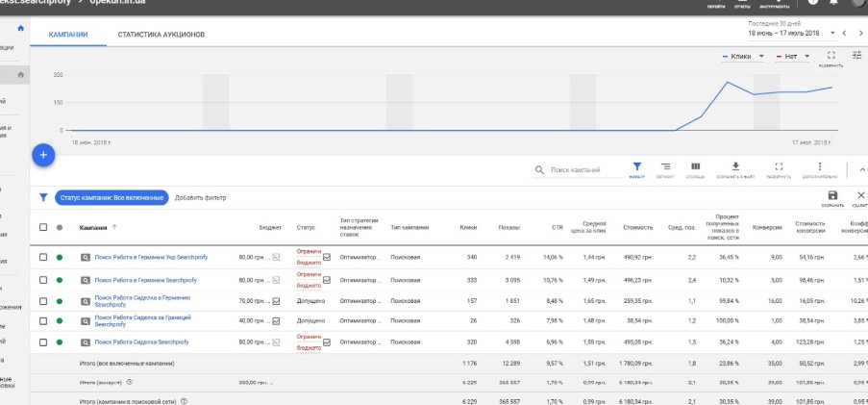Click Статус кампании: Все включенные chip
The width and height of the screenshot is (868, 405).
(x=112, y=198)
